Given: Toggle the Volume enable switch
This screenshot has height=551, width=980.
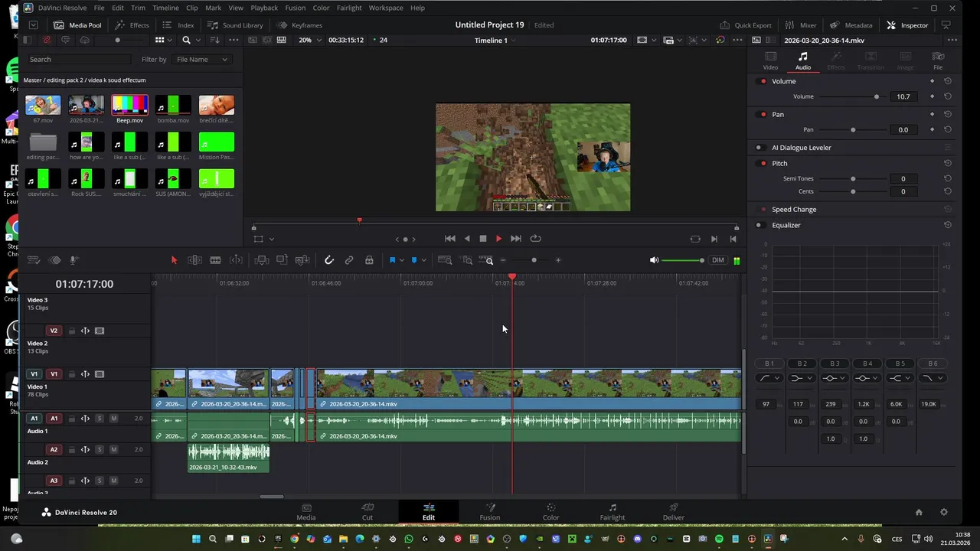Looking at the screenshot, I should (x=763, y=81).
